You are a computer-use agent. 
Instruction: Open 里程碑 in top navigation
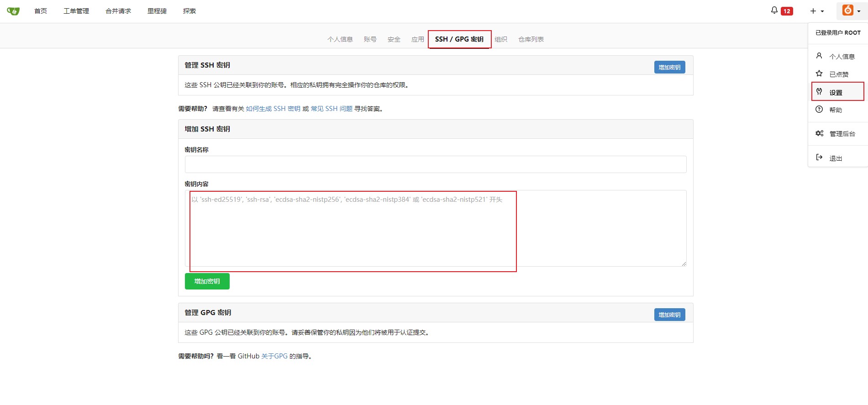click(157, 11)
